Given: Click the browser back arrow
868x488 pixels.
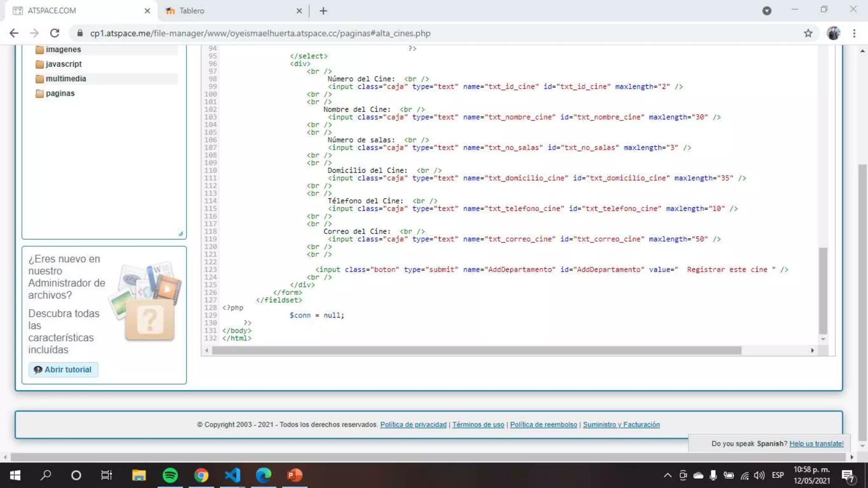Looking at the screenshot, I should (14, 33).
